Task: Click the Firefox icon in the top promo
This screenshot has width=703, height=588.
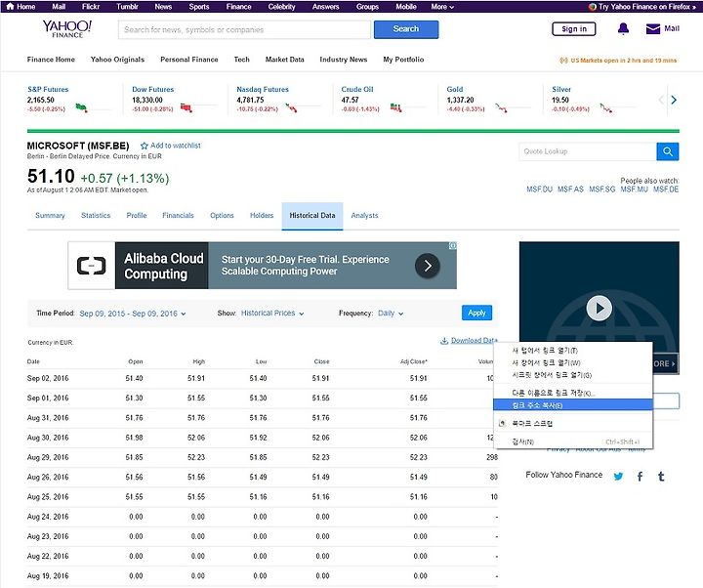Action: 593,7
